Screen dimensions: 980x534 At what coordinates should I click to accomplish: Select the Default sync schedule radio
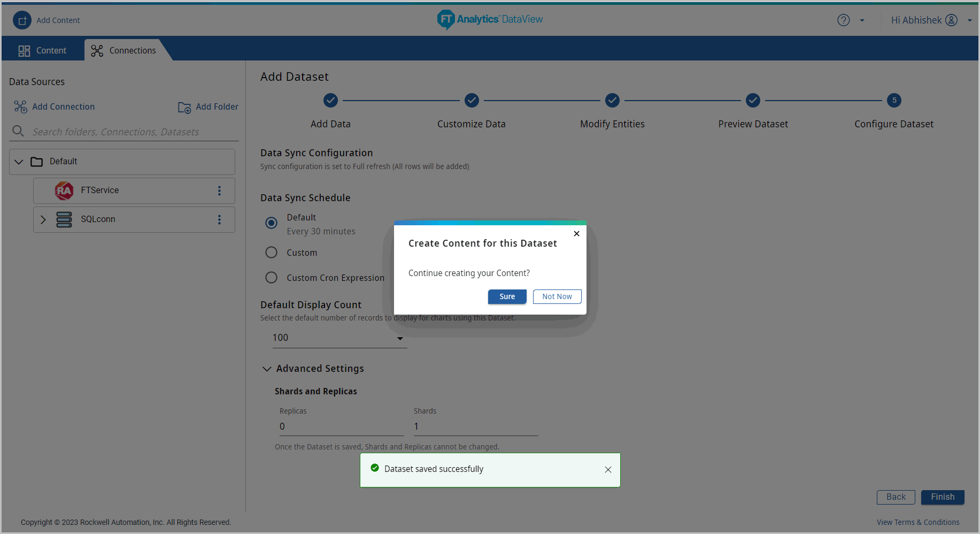[x=272, y=223]
